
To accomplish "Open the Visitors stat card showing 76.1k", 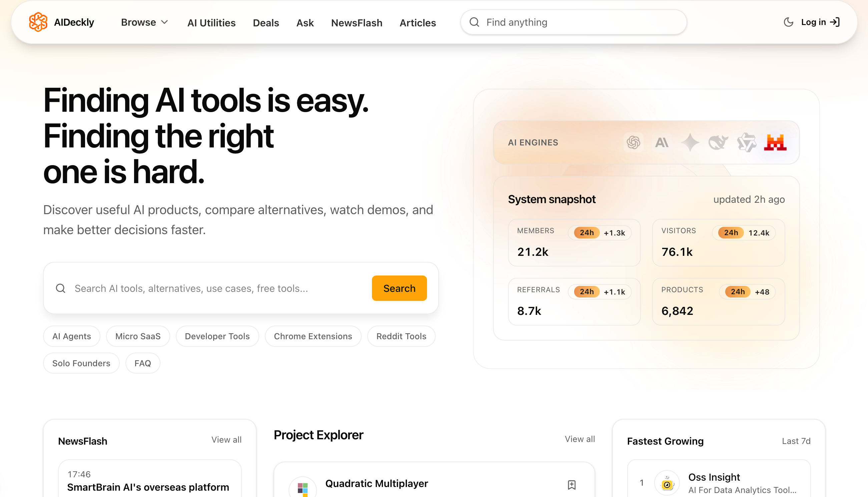I will 719,243.
